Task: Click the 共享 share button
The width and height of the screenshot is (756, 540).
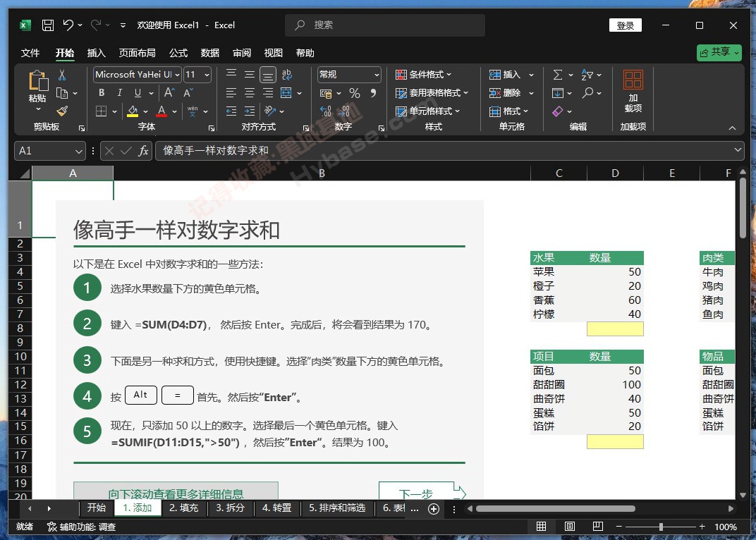Action: 719,52
